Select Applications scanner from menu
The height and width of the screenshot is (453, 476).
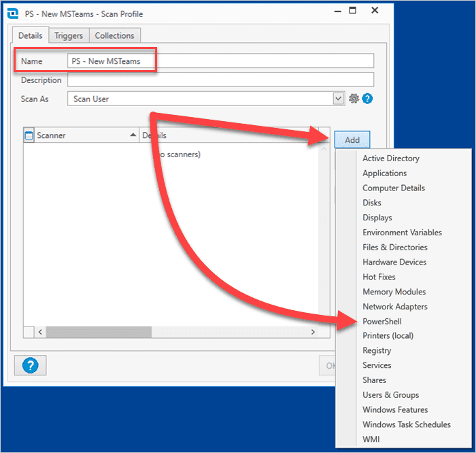(x=384, y=173)
